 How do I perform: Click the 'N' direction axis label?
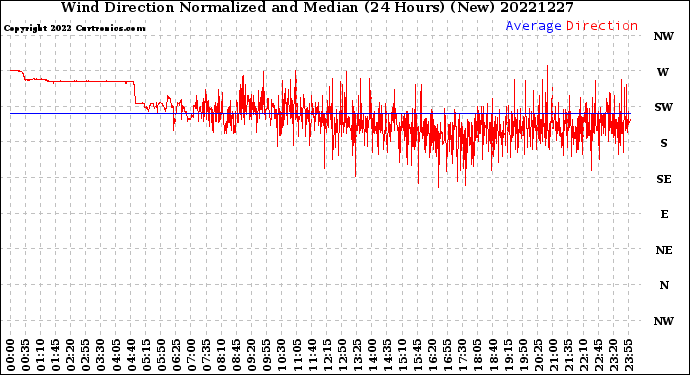[x=664, y=285]
